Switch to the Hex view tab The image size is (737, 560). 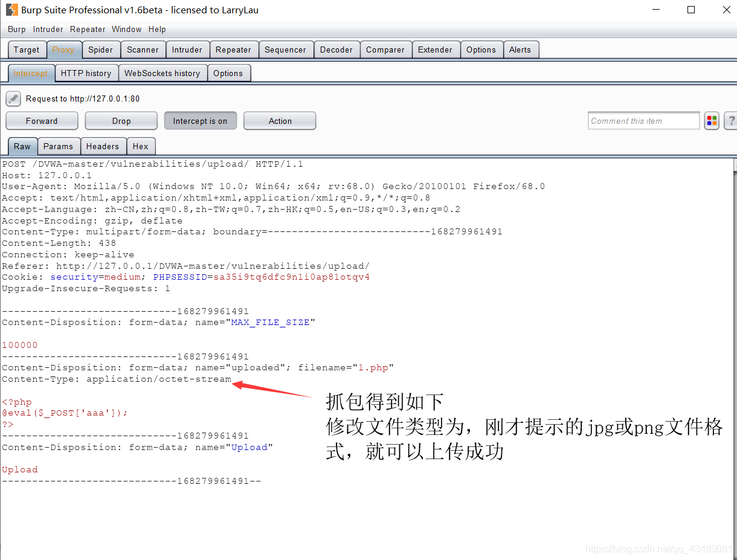tap(141, 146)
